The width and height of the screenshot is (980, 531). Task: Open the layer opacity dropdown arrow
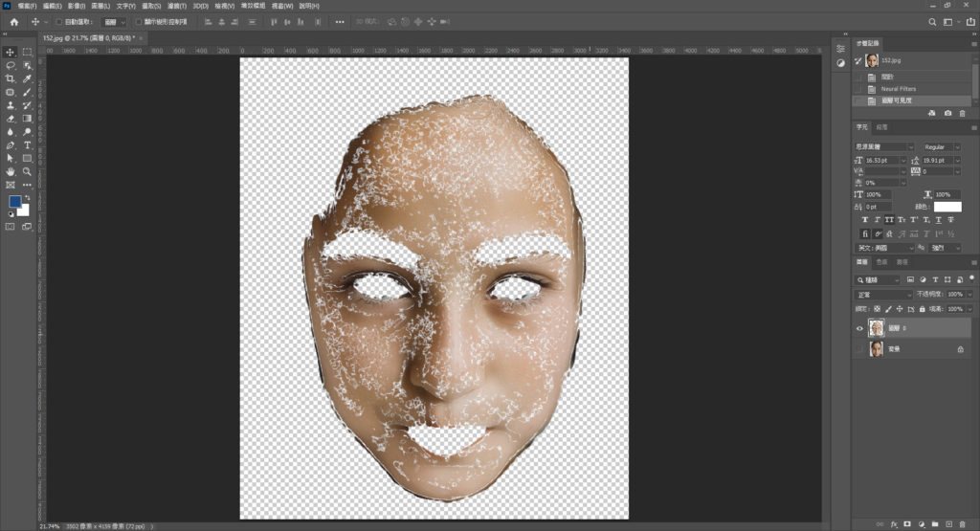point(970,295)
